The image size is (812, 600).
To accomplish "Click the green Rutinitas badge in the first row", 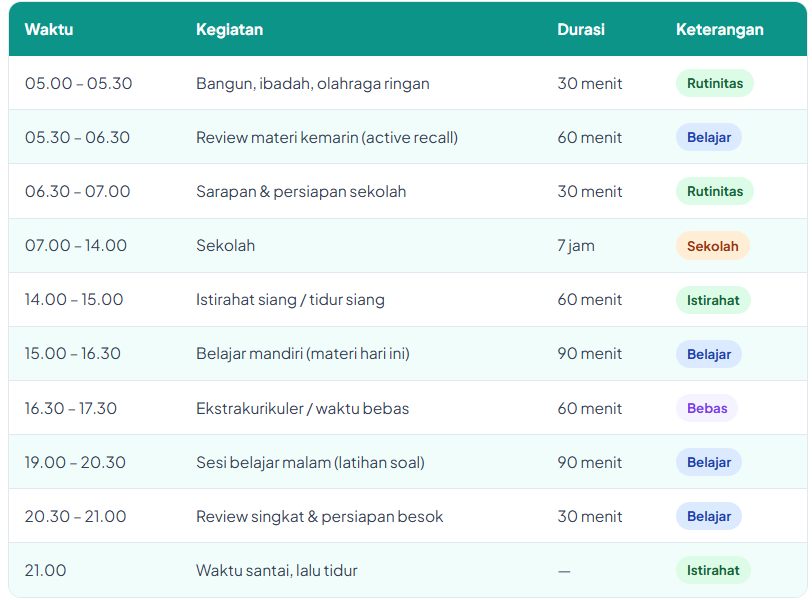I will tap(713, 83).
